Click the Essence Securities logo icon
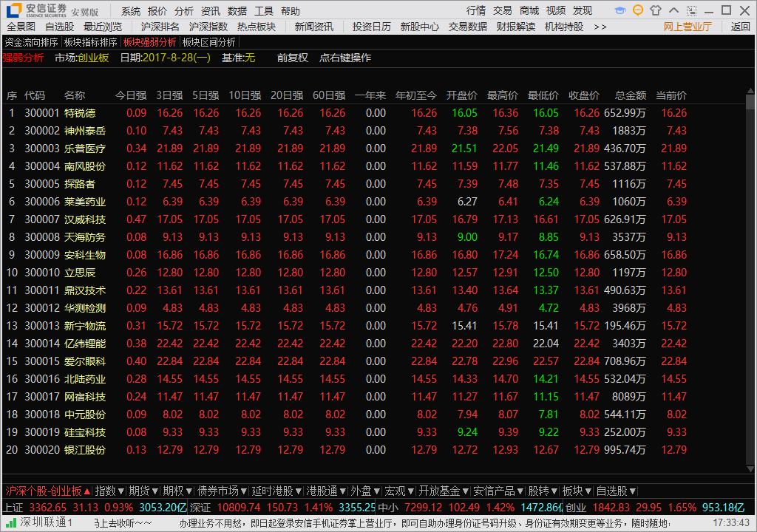757x532 pixels. pyautogui.click(x=14, y=10)
